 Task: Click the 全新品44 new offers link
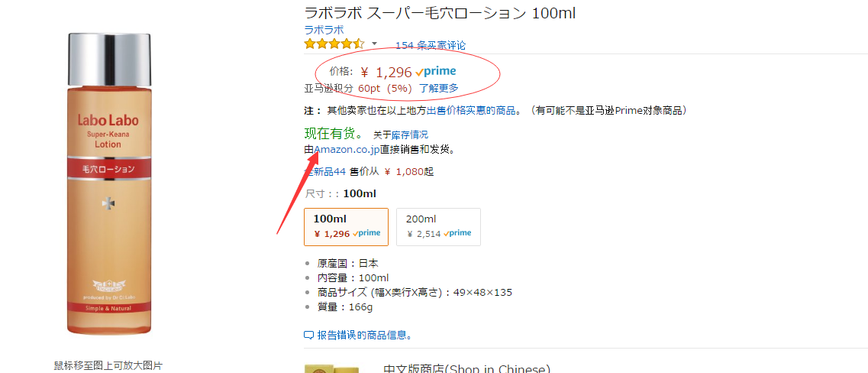325,172
